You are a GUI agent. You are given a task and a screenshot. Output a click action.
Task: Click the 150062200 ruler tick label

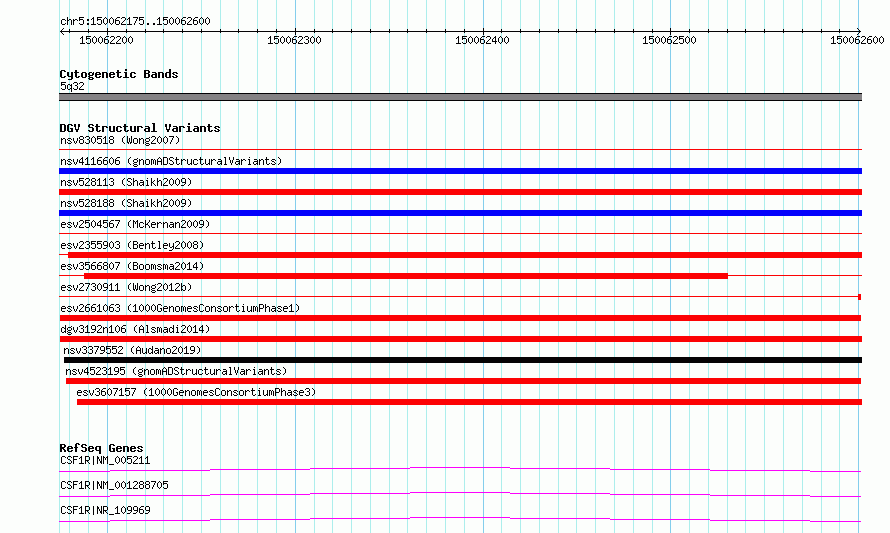[106, 40]
